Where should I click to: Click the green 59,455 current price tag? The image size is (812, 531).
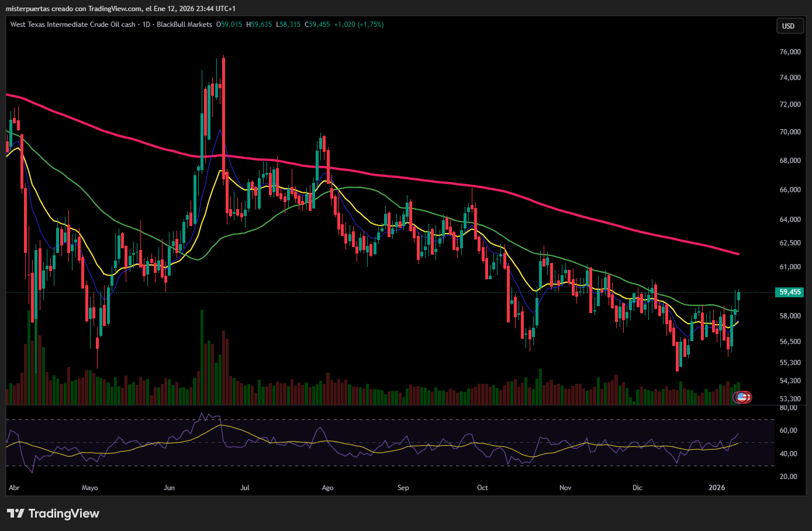[789, 292]
